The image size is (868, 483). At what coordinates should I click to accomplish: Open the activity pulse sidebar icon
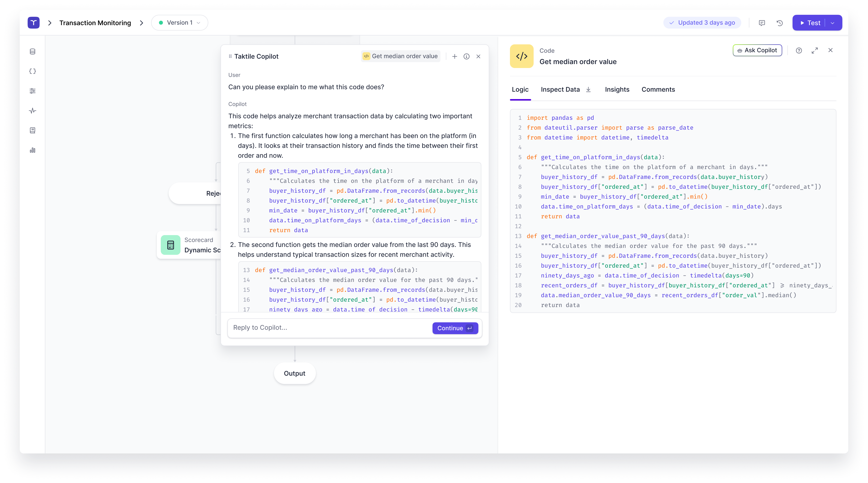(x=32, y=111)
